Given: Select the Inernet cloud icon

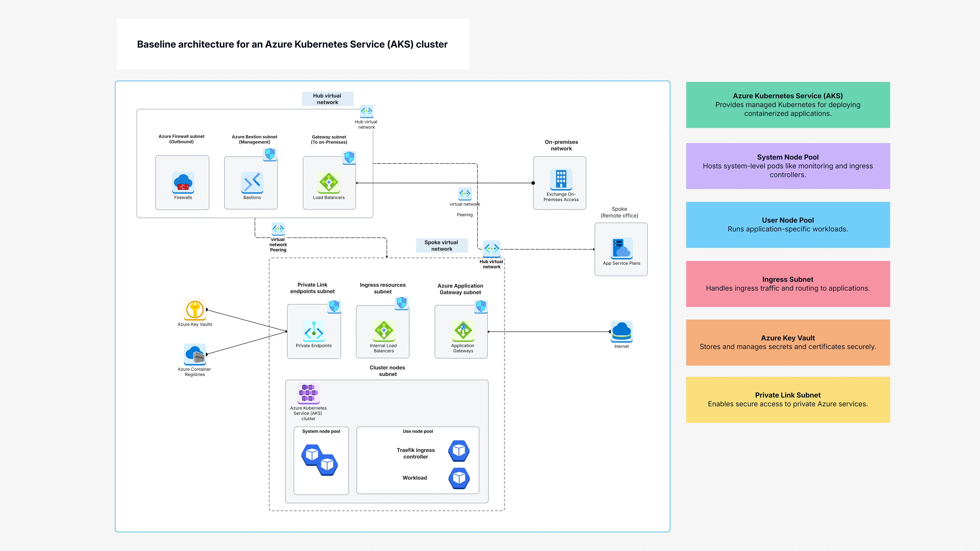Looking at the screenshot, I should tap(621, 331).
